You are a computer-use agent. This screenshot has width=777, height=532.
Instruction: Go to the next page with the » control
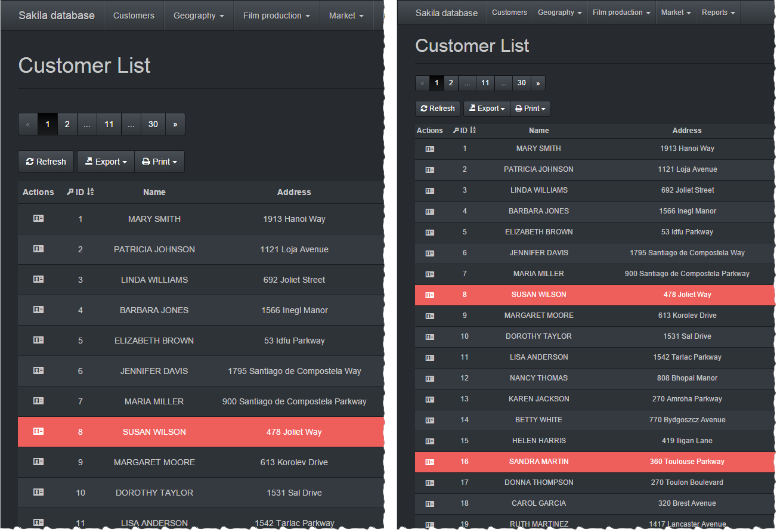538,83
